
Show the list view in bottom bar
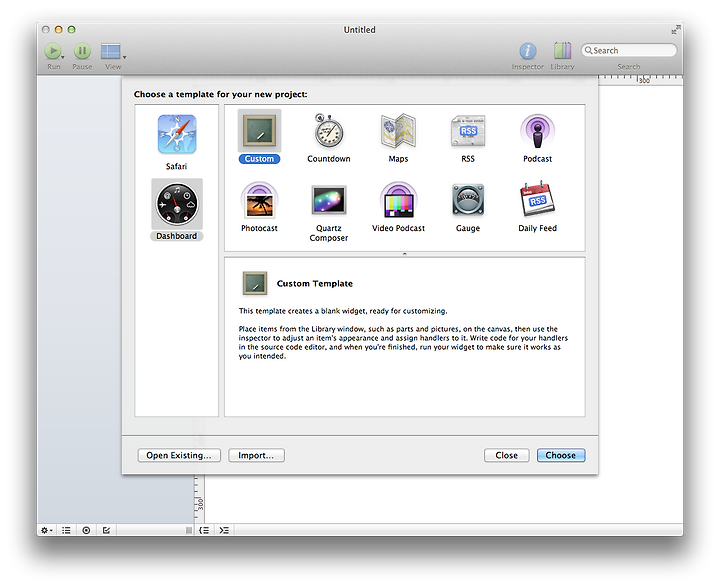click(x=66, y=530)
